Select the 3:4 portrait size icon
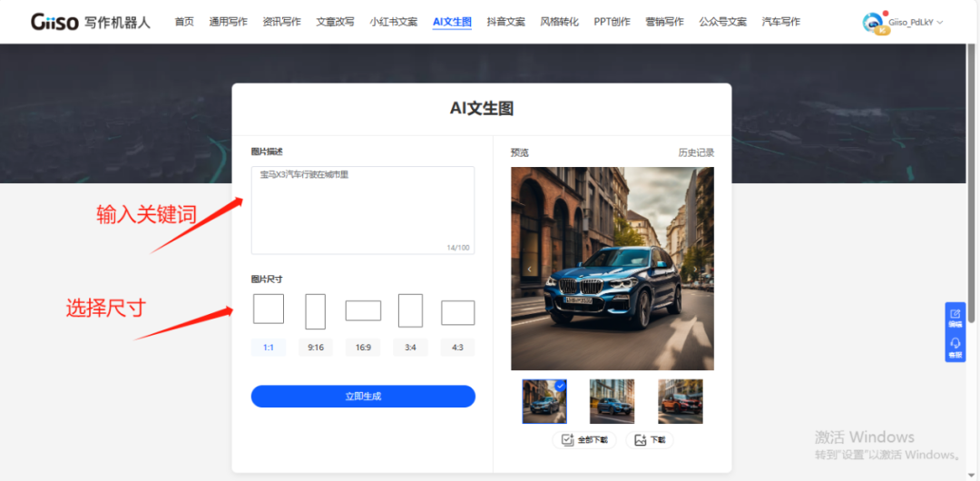 [x=410, y=310]
